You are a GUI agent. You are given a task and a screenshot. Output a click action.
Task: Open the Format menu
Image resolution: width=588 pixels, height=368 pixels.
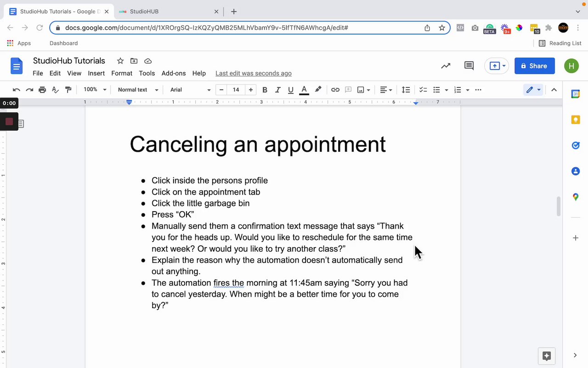122,73
